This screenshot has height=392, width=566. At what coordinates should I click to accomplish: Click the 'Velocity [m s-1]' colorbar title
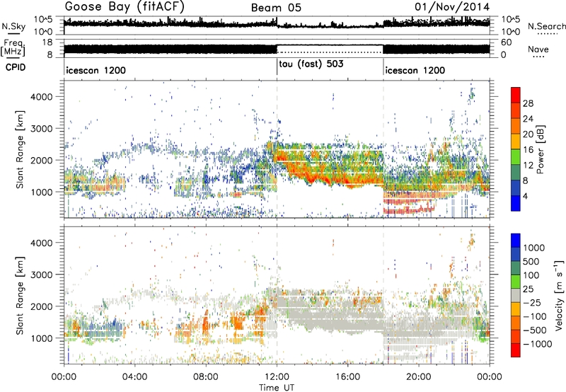point(559,295)
